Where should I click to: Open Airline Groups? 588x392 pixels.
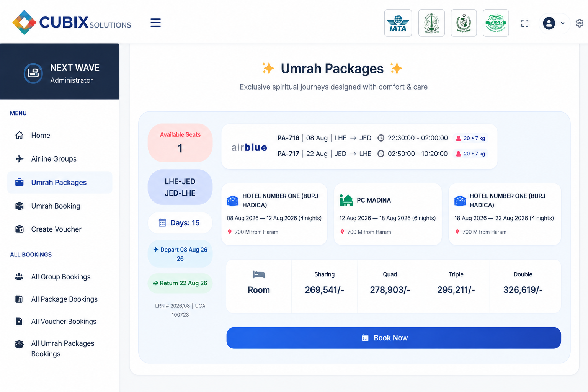click(x=60, y=159)
